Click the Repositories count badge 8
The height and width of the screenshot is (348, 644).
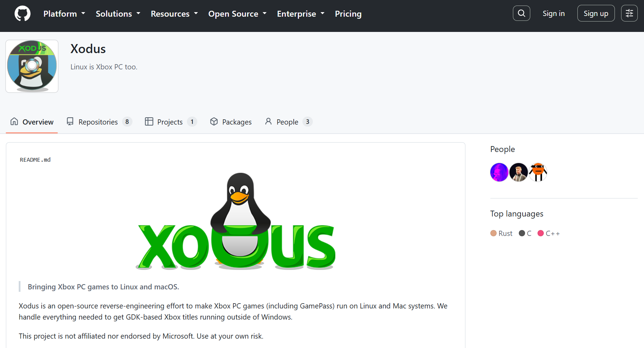[x=127, y=122]
